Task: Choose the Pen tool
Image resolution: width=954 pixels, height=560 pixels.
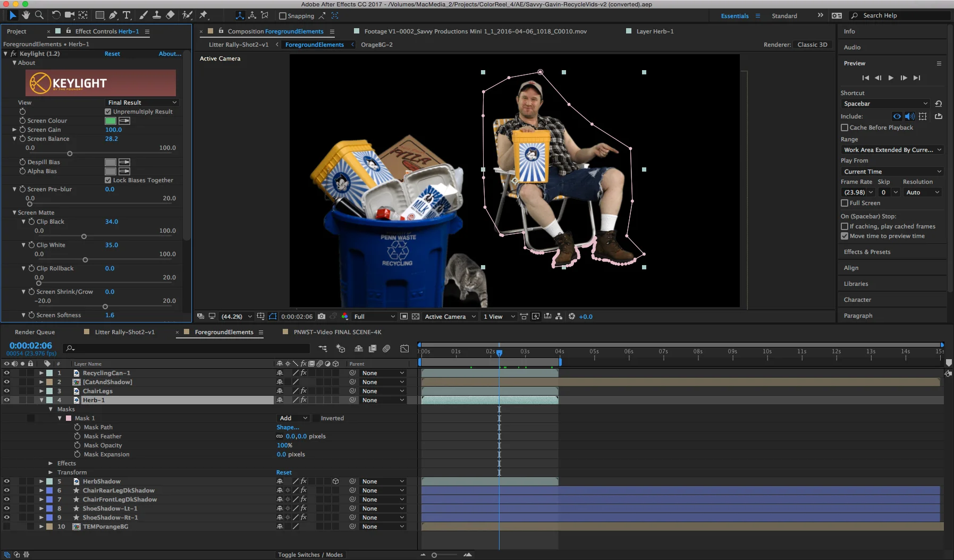Action: [x=113, y=15]
